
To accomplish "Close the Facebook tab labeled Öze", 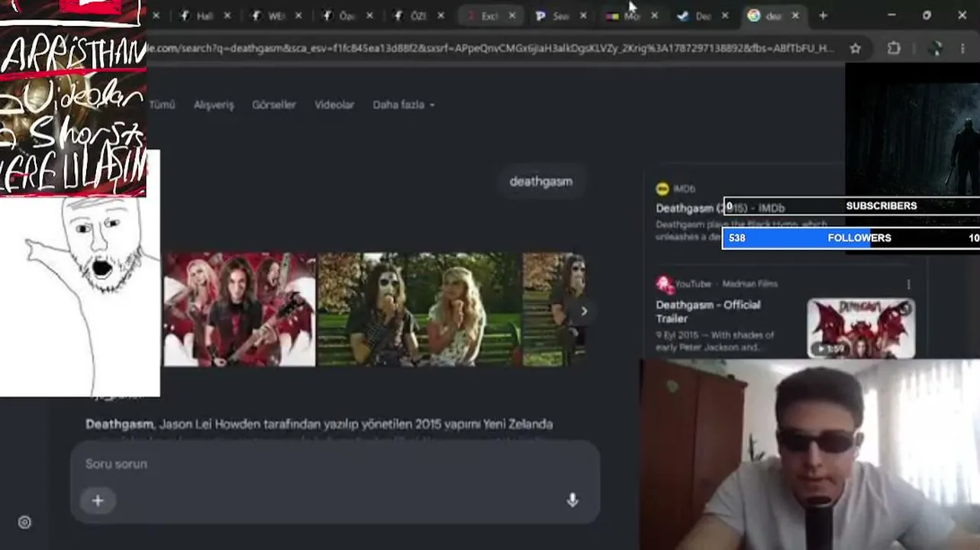I will point(369,16).
